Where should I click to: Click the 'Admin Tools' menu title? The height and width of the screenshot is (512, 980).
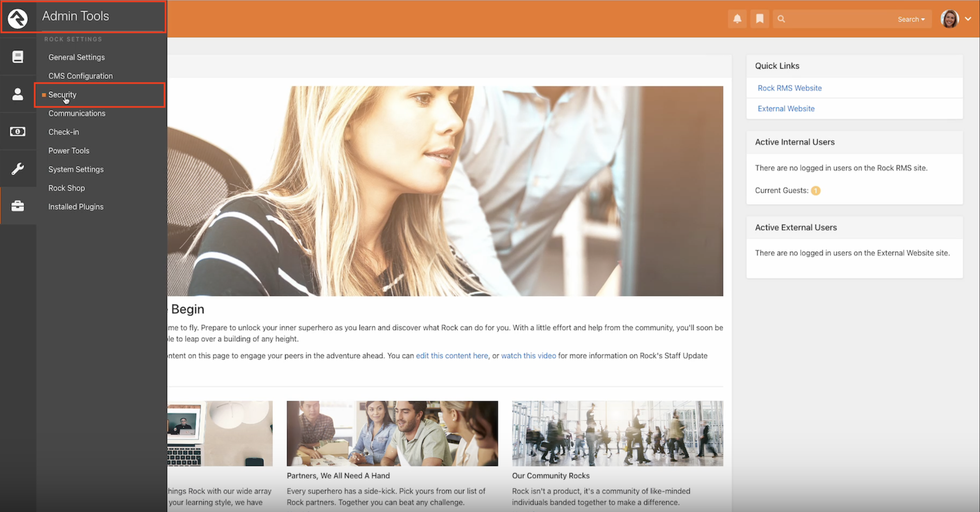(x=75, y=16)
